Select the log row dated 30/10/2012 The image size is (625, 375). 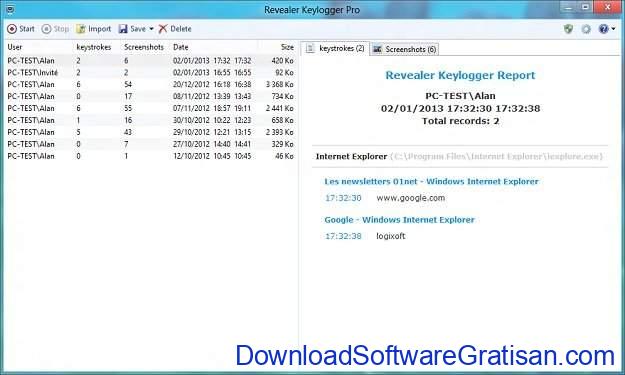[x=150, y=120]
